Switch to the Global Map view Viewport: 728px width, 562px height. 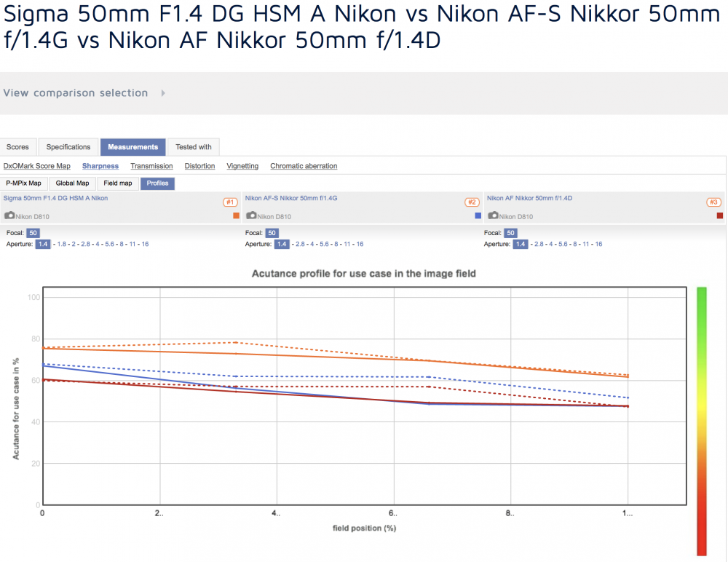click(72, 183)
